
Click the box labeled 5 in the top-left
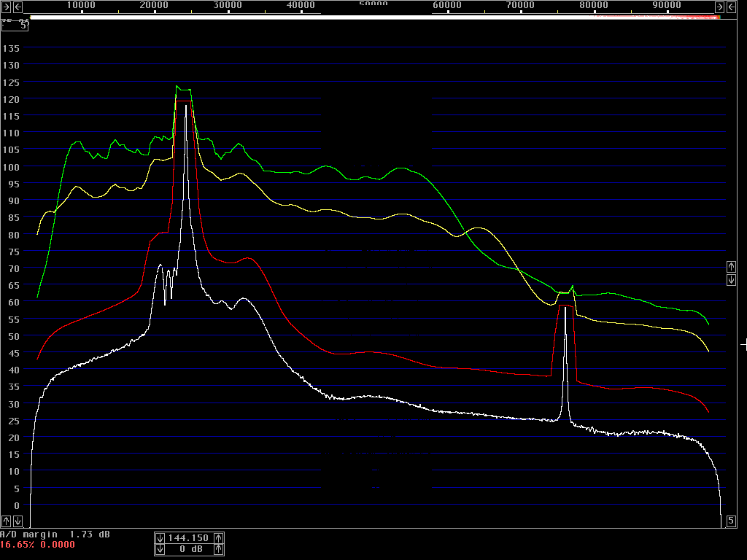point(15,26)
